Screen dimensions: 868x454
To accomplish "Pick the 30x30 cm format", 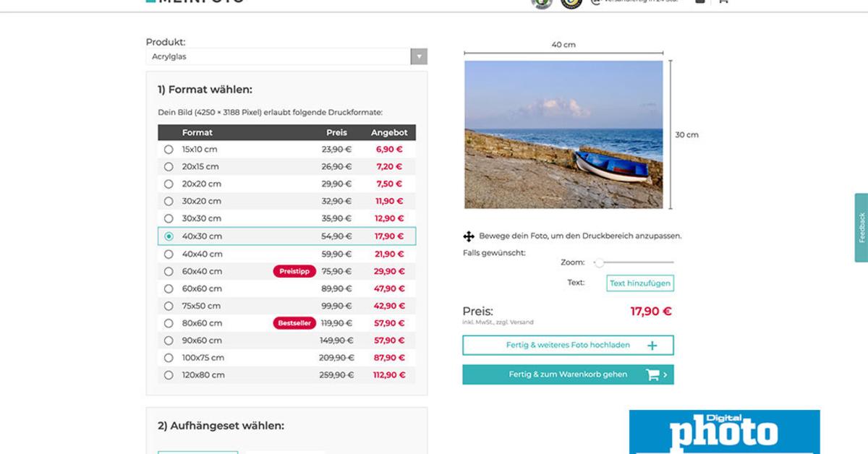I will tap(169, 218).
